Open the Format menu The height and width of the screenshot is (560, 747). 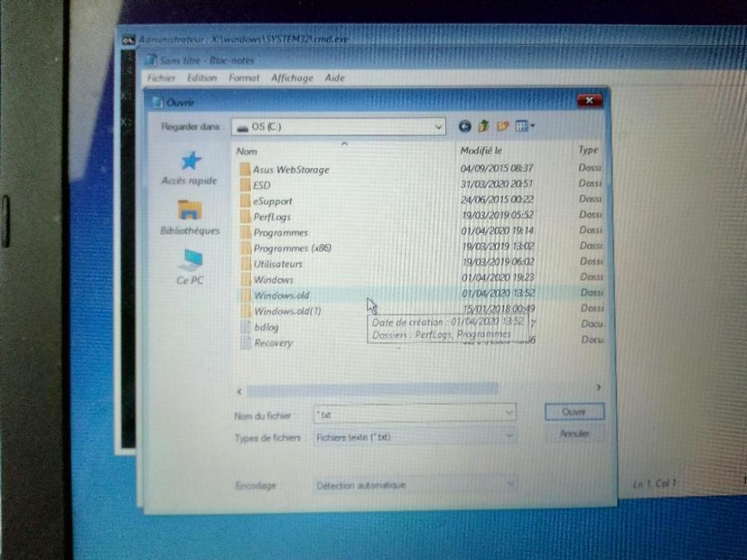(x=244, y=78)
